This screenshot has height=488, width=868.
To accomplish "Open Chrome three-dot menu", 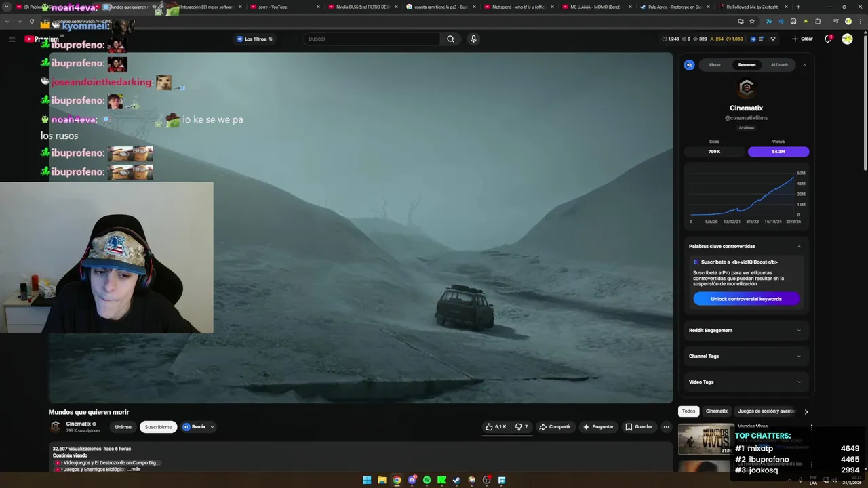I will 860,21.
